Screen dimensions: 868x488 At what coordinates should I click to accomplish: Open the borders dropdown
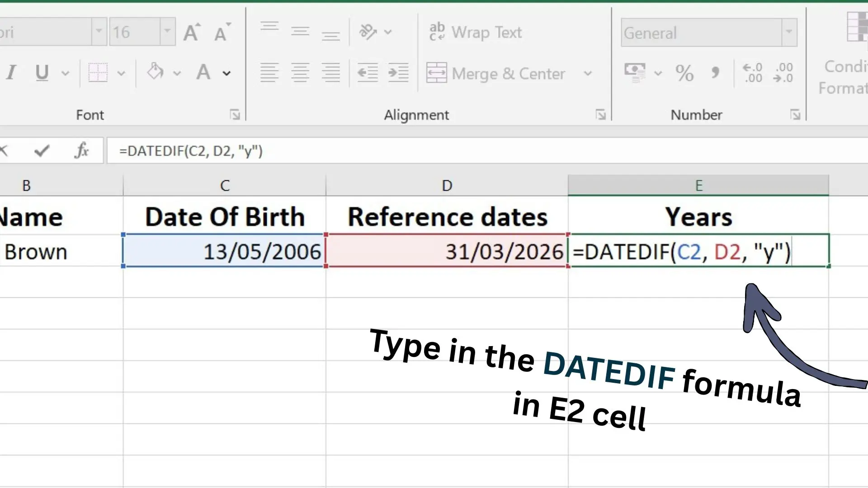[121, 73]
